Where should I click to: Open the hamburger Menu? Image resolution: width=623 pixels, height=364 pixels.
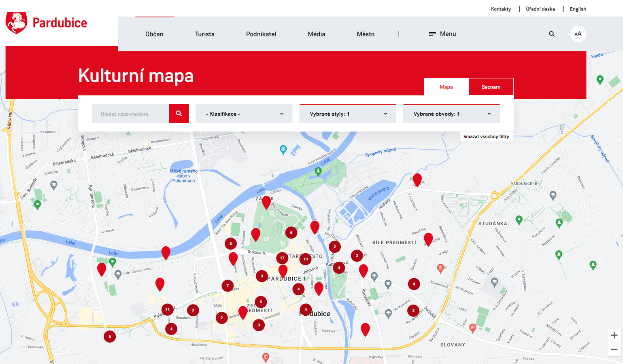coord(442,34)
